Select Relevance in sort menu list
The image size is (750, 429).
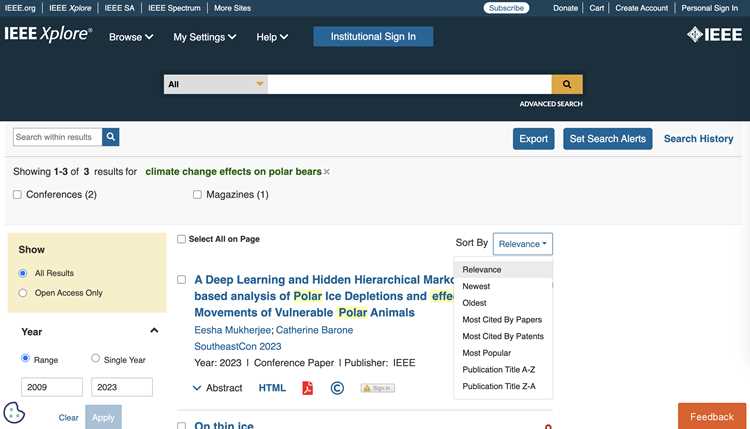(x=503, y=269)
